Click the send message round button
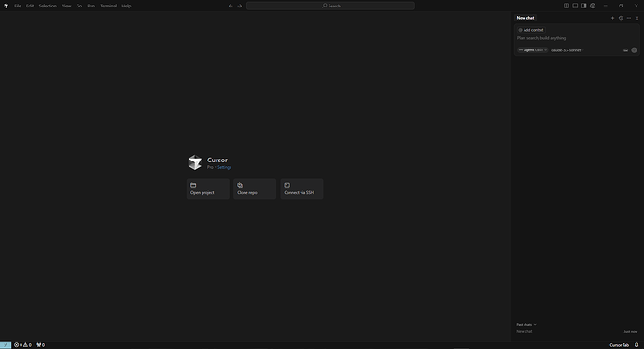Viewport: 644px width, 349px height. [x=634, y=50]
